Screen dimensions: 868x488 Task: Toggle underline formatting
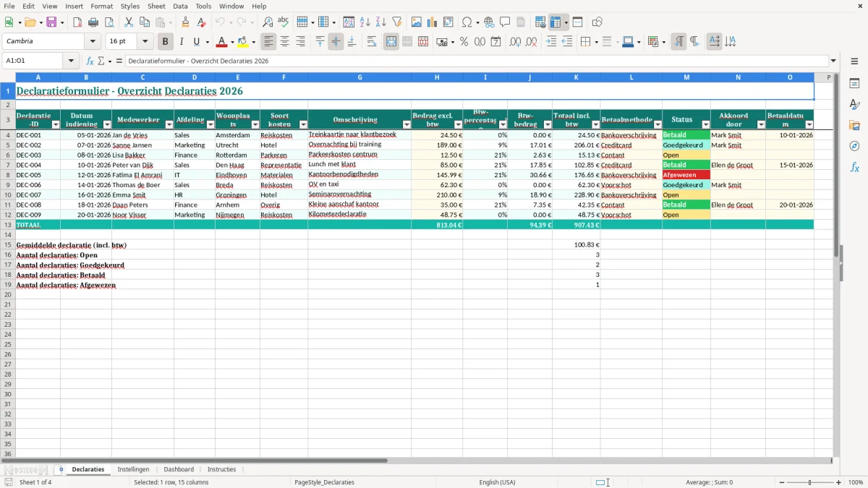tap(196, 42)
